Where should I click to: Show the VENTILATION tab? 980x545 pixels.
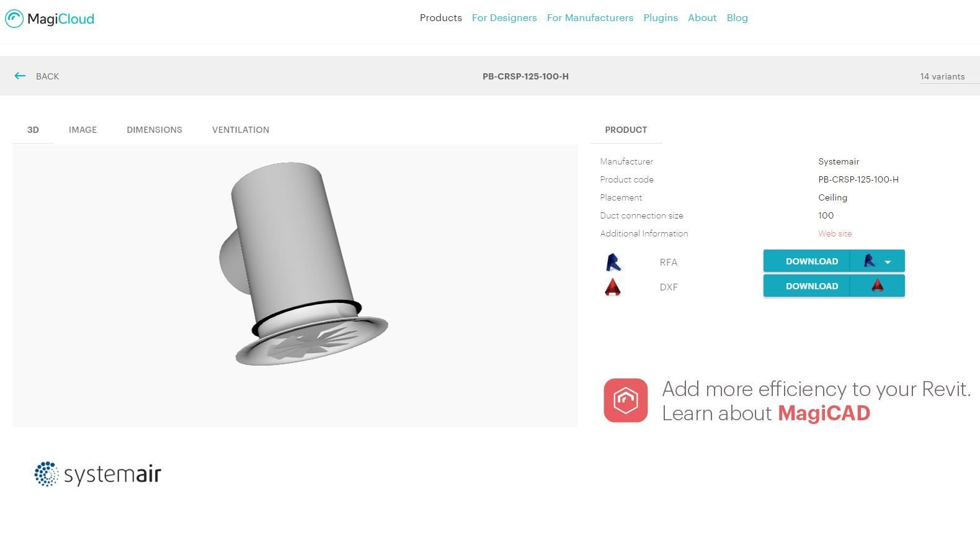(241, 130)
